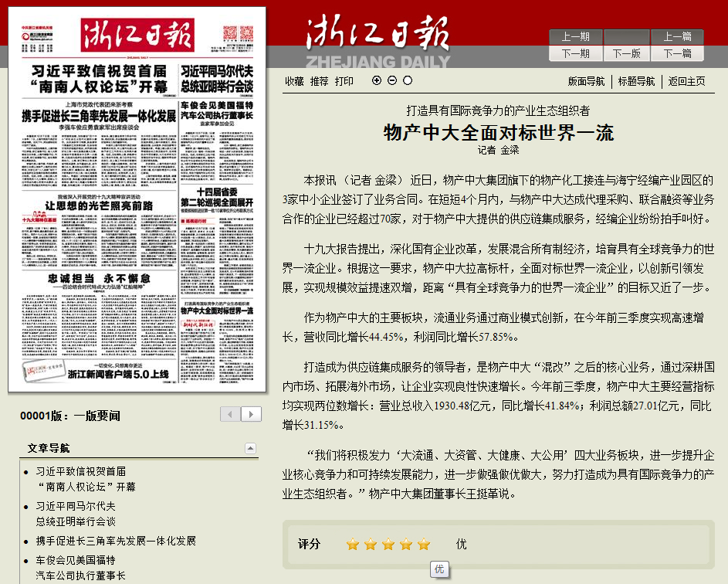Click the 打印 print link
The width and height of the screenshot is (728, 584).
click(344, 81)
